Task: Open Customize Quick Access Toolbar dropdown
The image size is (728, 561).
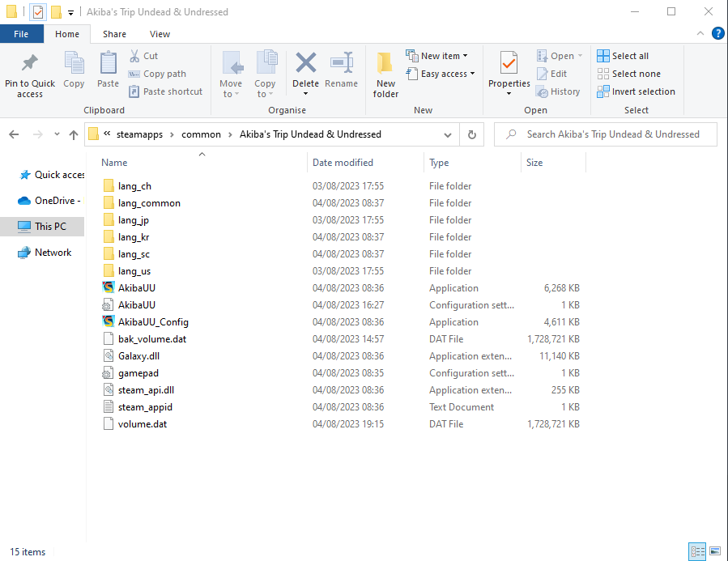Action: click(70, 12)
